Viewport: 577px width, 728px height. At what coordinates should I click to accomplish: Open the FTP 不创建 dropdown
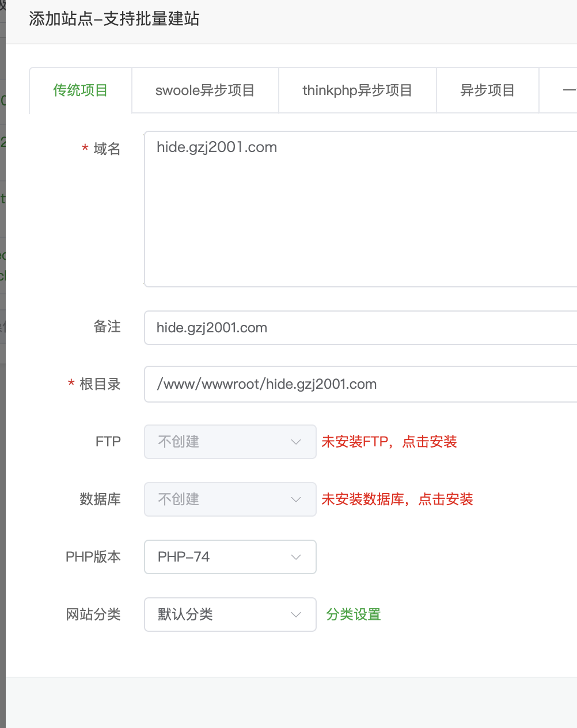coord(230,442)
